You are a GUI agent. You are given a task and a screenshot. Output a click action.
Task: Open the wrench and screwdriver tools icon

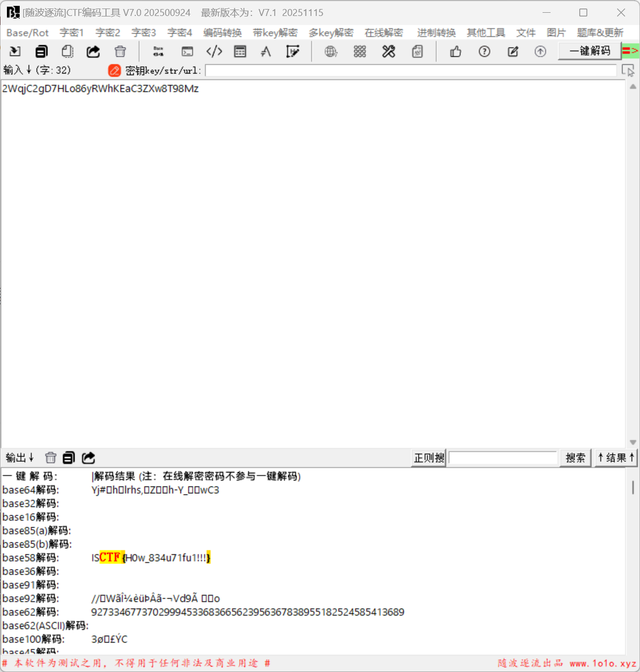tap(389, 52)
